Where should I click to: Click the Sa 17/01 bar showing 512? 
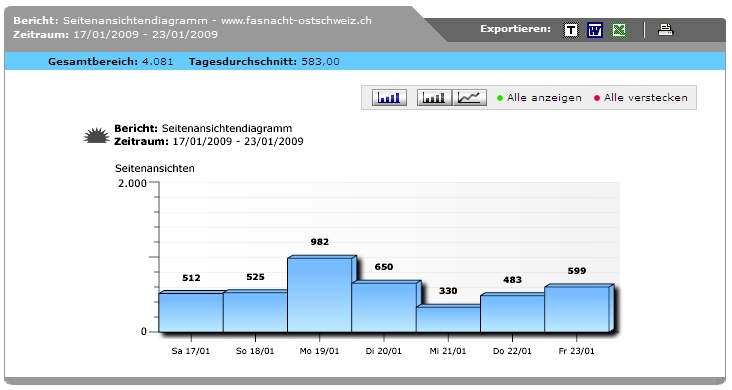pos(191,312)
